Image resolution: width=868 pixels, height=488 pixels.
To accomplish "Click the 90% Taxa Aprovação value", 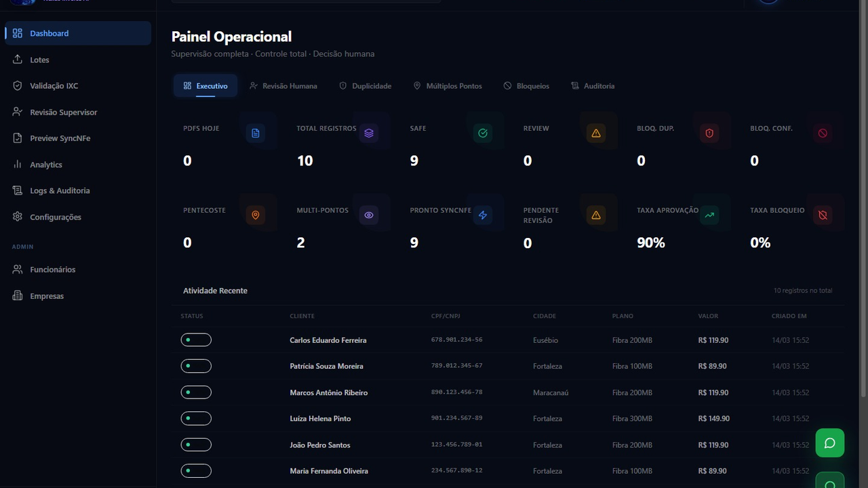I will point(651,243).
